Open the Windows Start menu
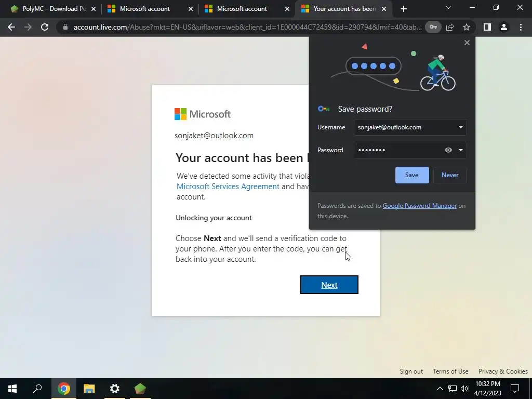Image resolution: width=532 pixels, height=399 pixels. [x=12, y=389]
